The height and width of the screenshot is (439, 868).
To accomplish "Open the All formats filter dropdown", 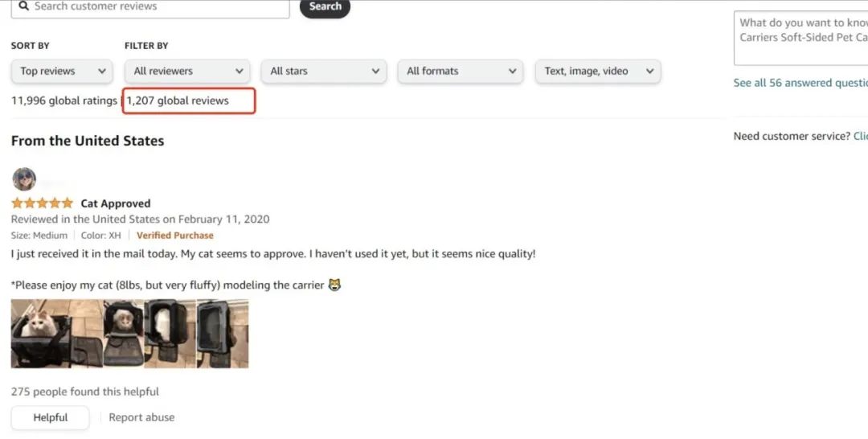I will tap(460, 72).
